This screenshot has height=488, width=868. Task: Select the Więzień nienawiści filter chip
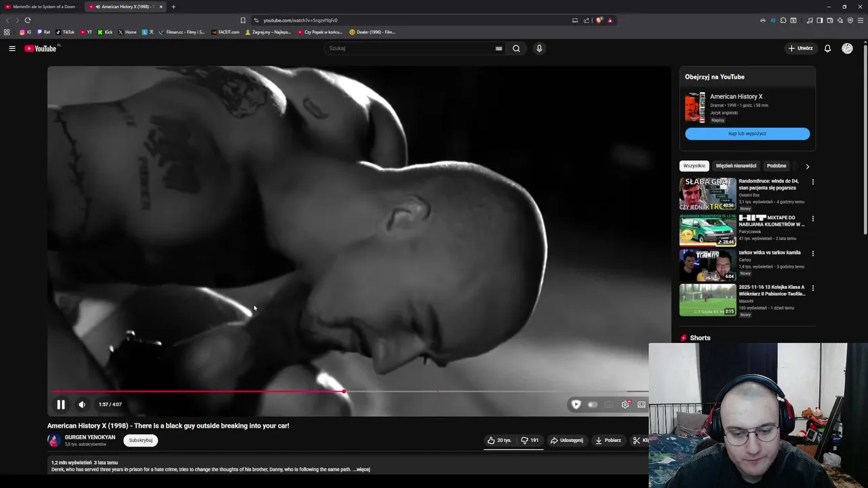[736, 166]
